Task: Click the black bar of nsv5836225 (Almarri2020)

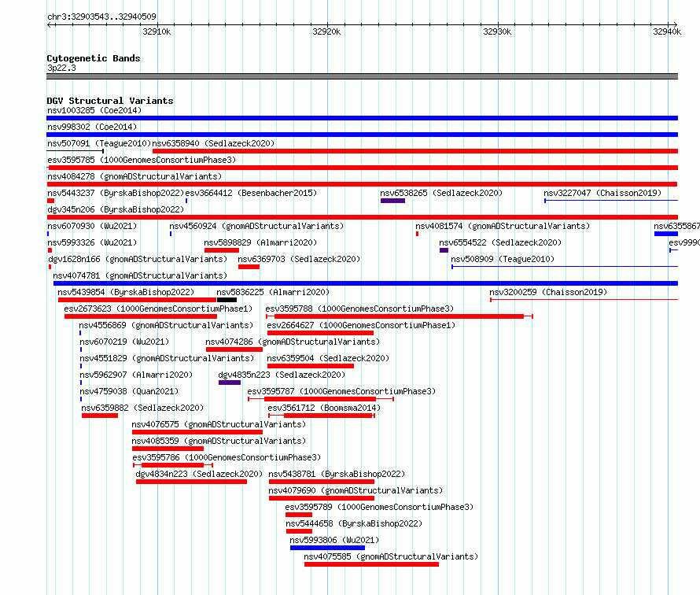Action: (x=227, y=300)
